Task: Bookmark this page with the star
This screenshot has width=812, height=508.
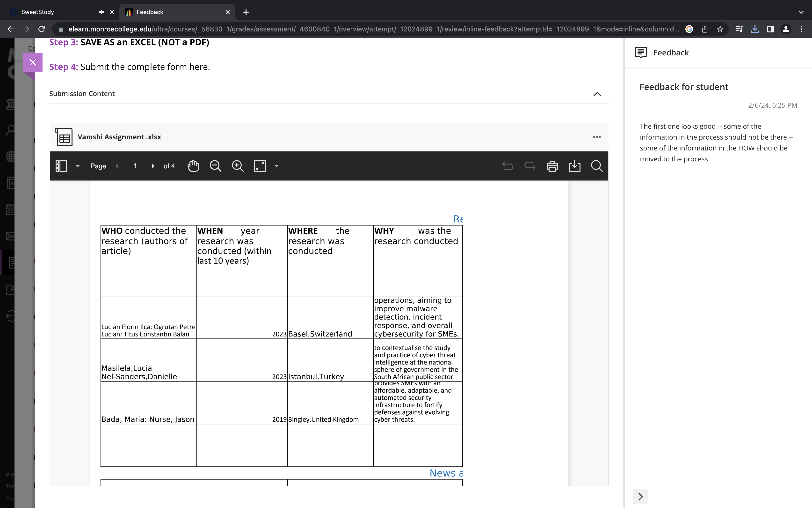Action: [720, 29]
